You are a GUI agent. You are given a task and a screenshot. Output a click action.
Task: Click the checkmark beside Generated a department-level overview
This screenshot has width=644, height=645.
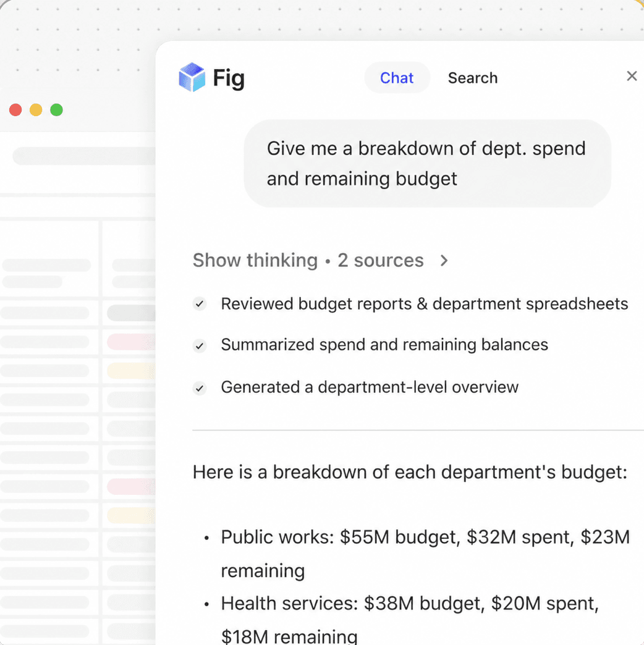[200, 388]
